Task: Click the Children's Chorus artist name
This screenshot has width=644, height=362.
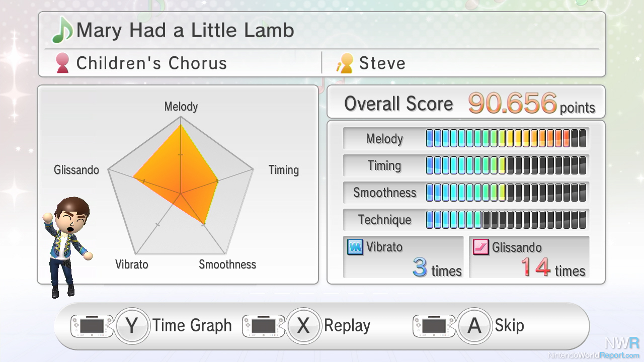Action: pyautogui.click(x=151, y=63)
